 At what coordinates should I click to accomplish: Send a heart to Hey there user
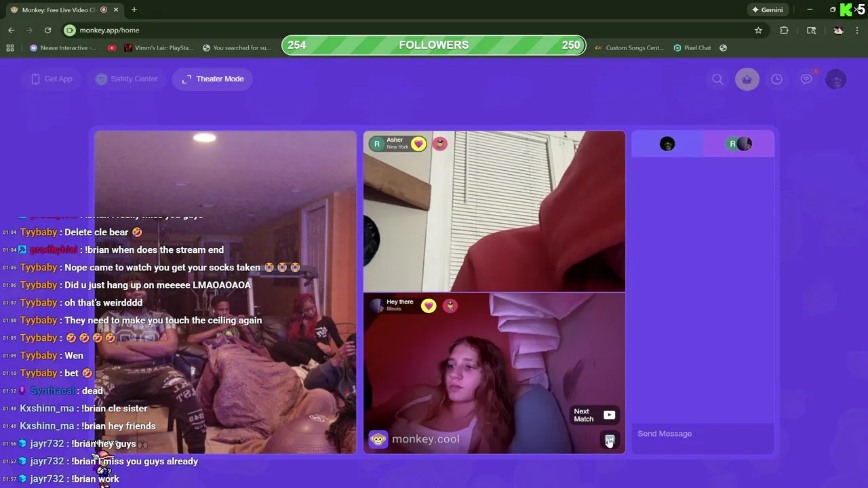[429, 306]
